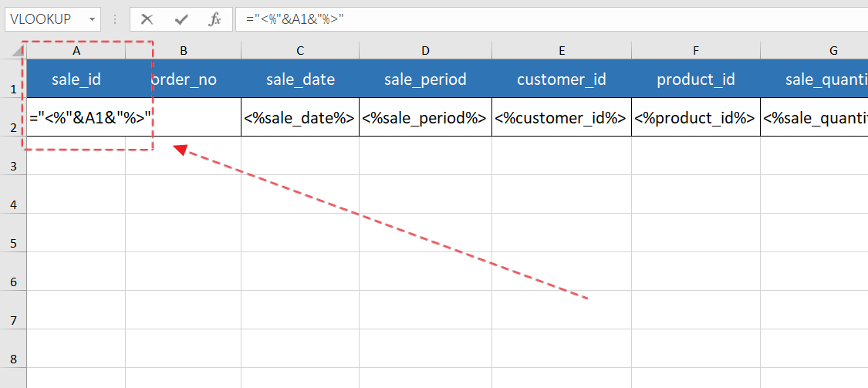Screen dimensions: 868x388
Task: Select row 5 header
Action: [13, 232]
